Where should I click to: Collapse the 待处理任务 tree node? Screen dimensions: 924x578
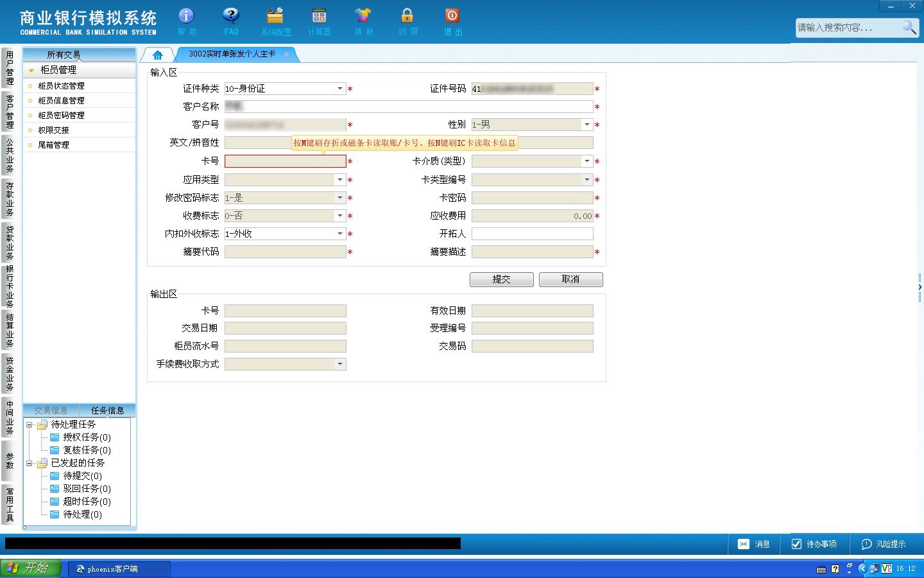point(29,425)
